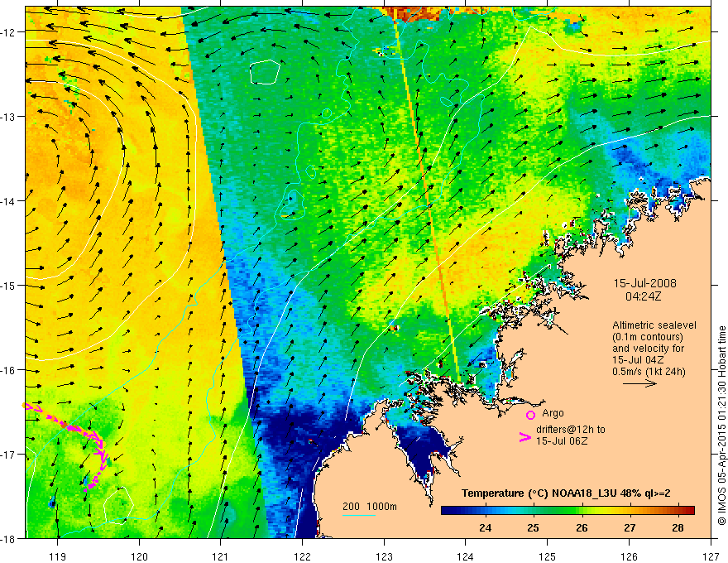
Task: Click the longitude label 122
Action: click(302, 556)
